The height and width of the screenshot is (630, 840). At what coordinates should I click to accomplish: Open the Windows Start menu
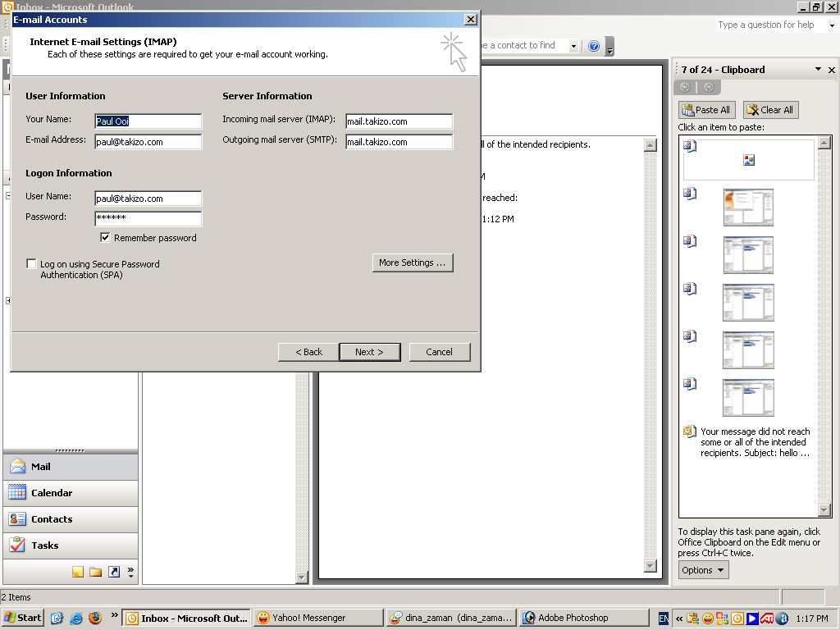tap(22, 618)
